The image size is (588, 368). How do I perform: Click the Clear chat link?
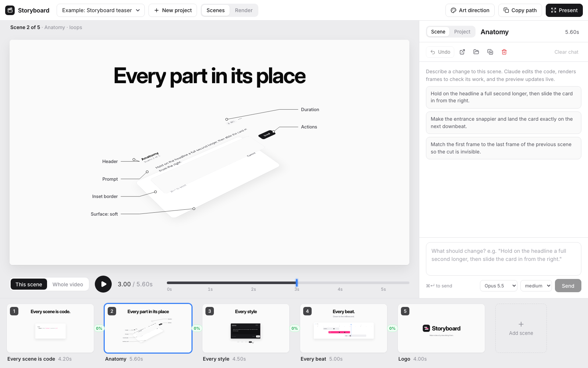(x=566, y=52)
